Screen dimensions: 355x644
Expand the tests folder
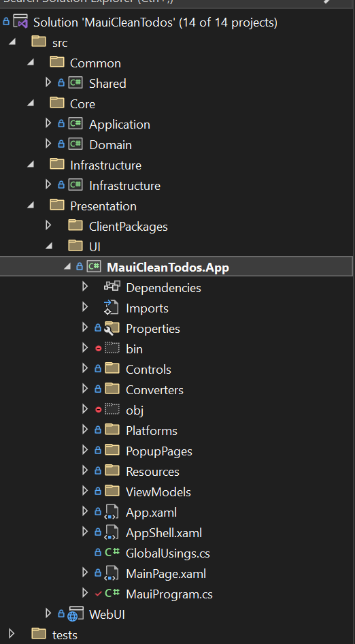pyautogui.click(x=12, y=634)
